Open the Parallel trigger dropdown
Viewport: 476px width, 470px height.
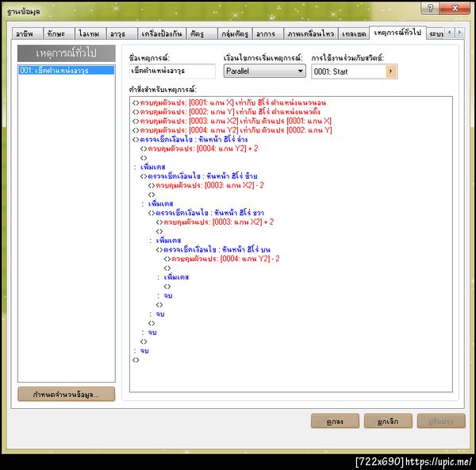click(x=265, y=71)
